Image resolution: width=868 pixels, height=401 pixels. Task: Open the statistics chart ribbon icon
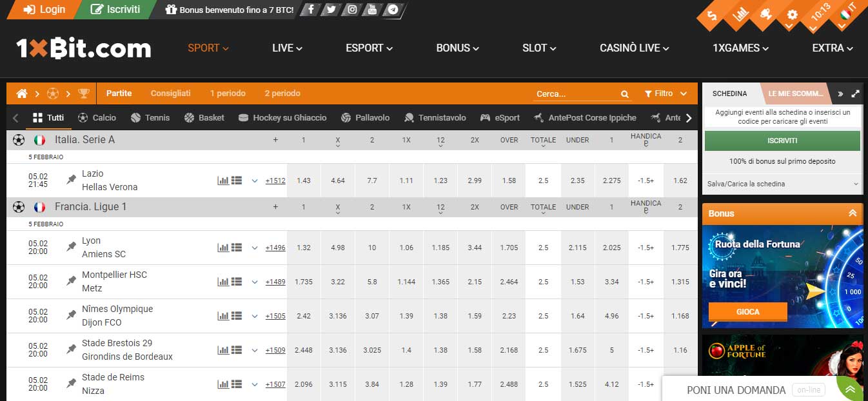[x=740, y=14]
